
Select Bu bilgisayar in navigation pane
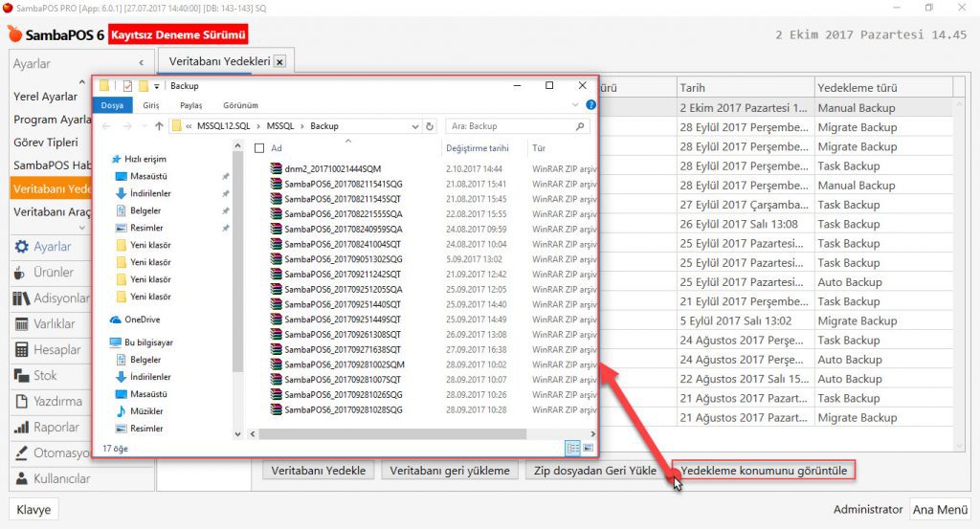coord(148,342)
